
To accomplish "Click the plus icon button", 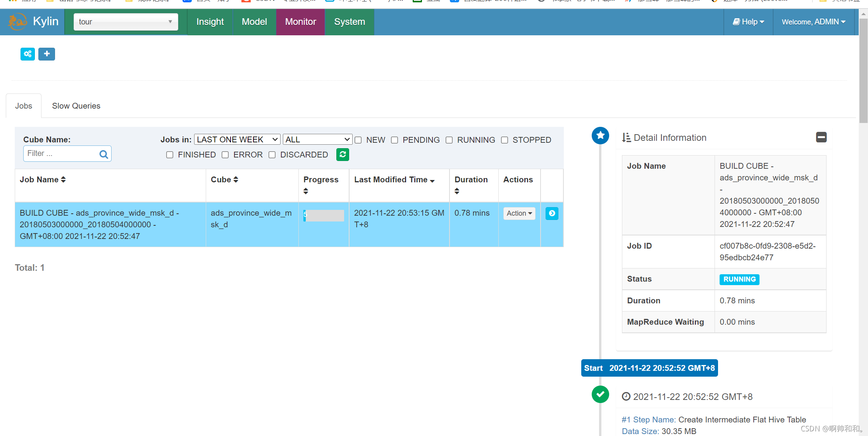I will click(46, 54).
